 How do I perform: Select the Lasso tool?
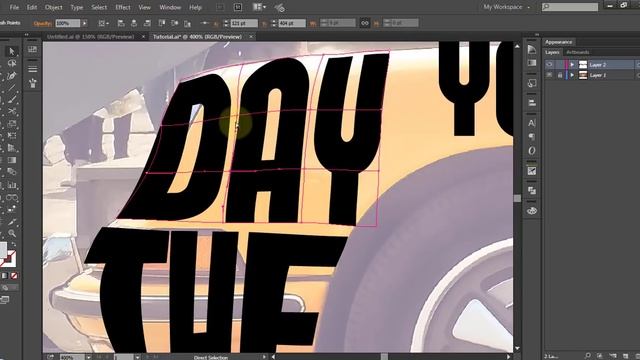click(12, 64)
